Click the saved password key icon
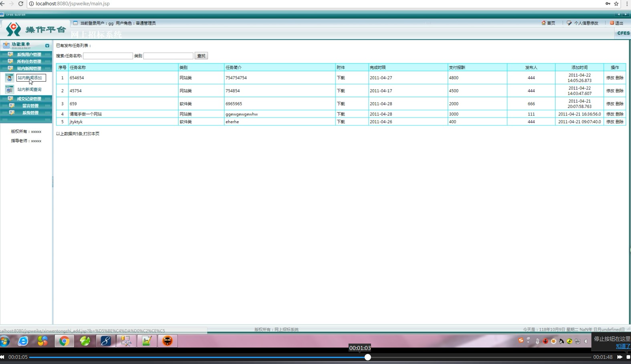The image size is (631, 364). coord(608,4)
